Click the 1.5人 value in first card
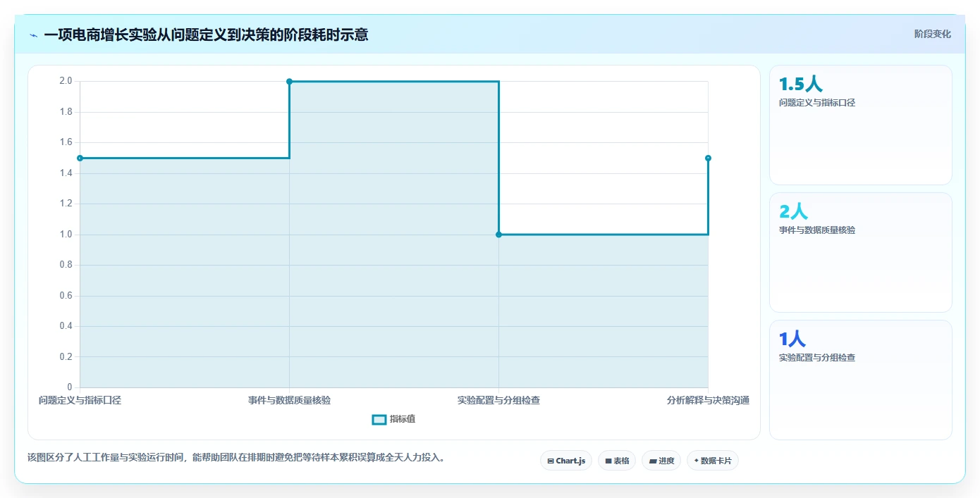 pyautogui.click(x=801, y=85)
